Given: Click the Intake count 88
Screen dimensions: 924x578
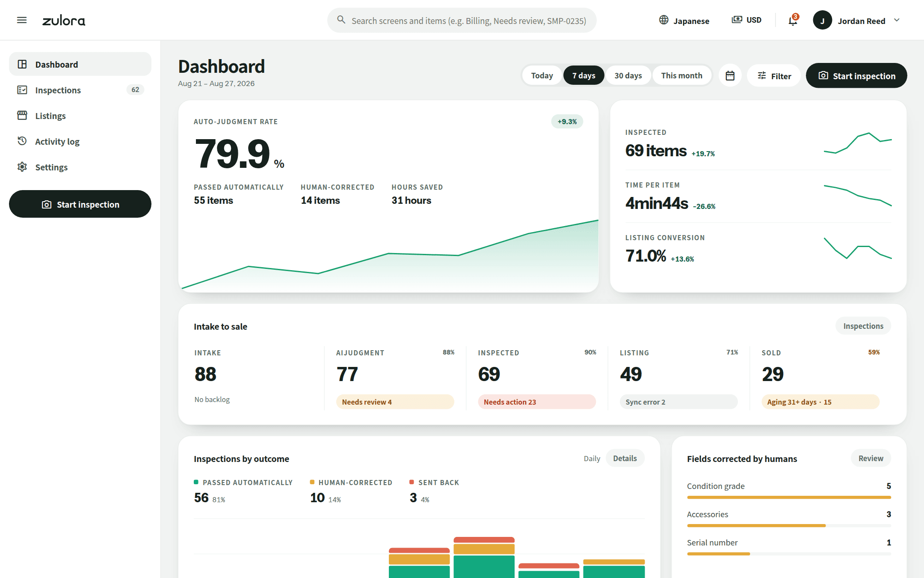Looking at the screenshot, I should pos(205,374).
